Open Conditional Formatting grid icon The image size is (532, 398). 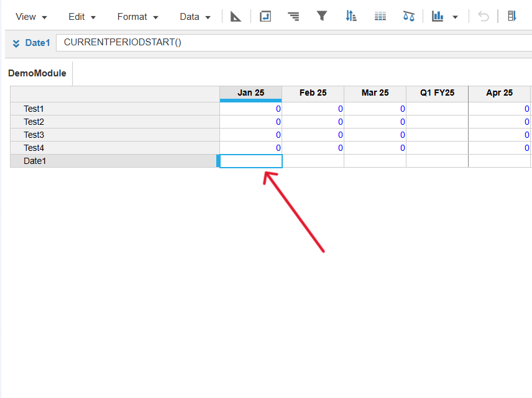380,16
